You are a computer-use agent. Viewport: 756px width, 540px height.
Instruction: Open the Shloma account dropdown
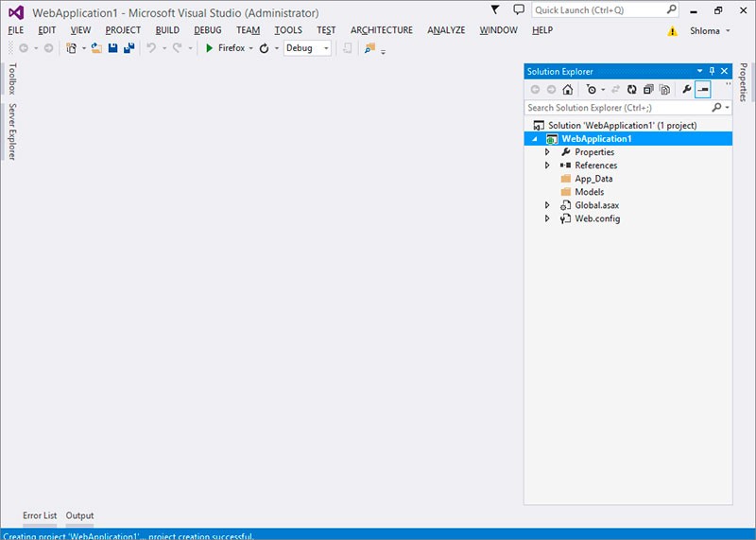tap(710, 31)
